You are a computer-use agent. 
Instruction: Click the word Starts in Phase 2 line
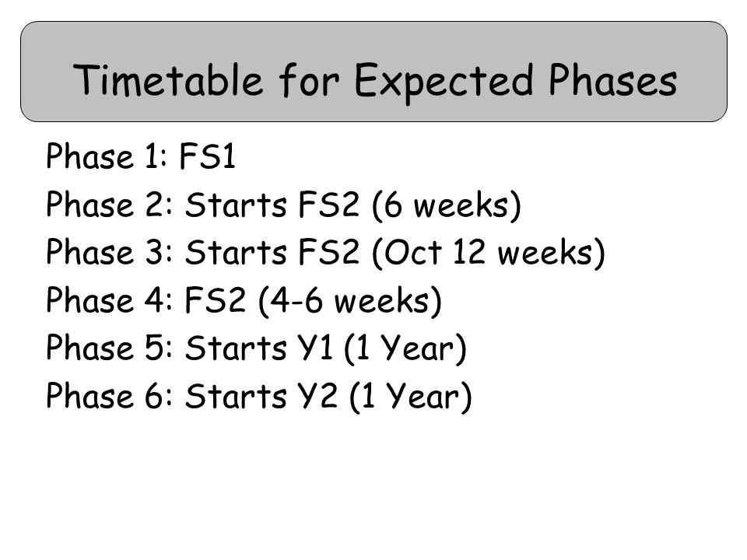(236, 205)
